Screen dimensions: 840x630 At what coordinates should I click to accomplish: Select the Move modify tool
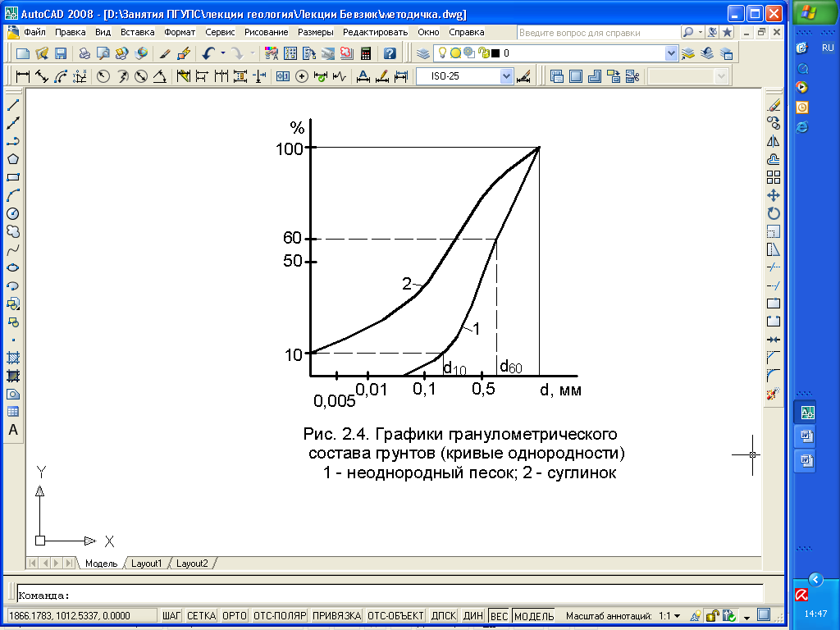point(773,195)
